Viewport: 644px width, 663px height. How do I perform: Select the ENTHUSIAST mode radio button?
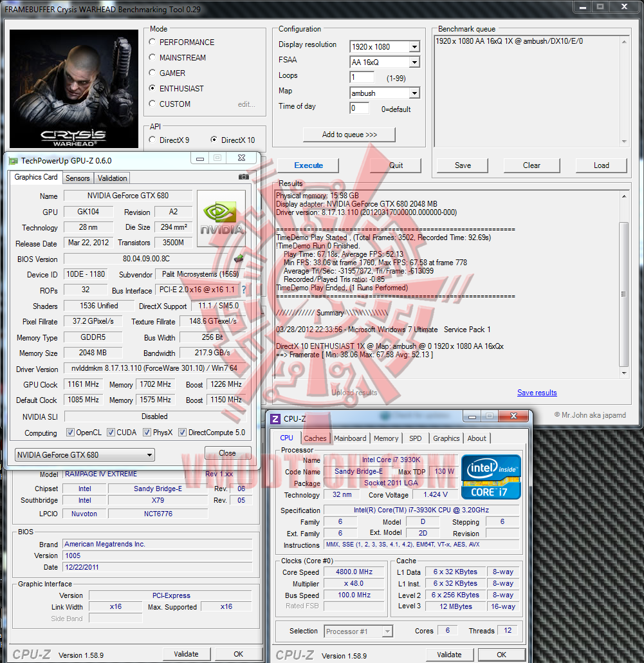(152, 88)
